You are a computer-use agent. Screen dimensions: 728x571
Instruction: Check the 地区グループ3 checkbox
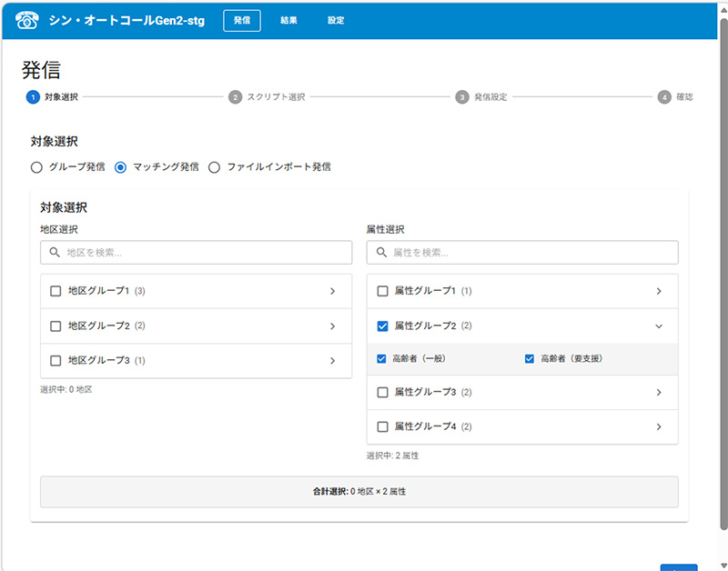56,360
